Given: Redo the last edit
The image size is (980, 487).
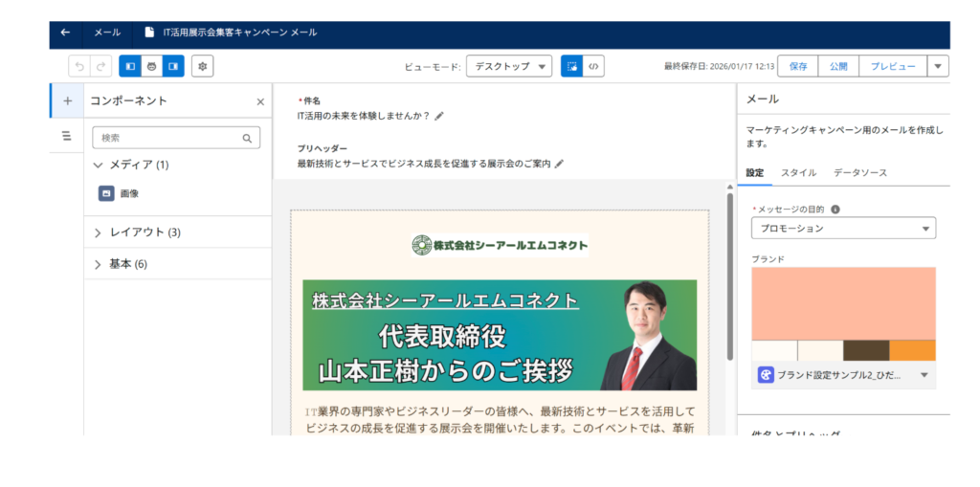Looking at the screenshot, I should (100, 66).
